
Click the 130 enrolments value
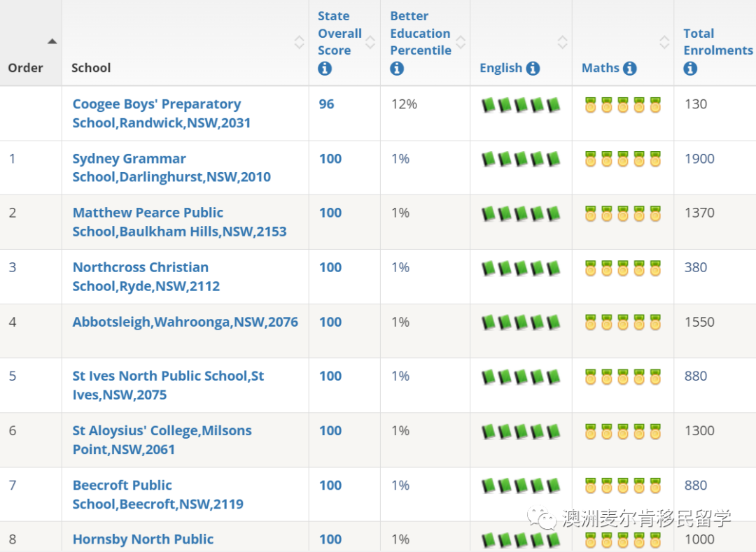coord(696,104)
